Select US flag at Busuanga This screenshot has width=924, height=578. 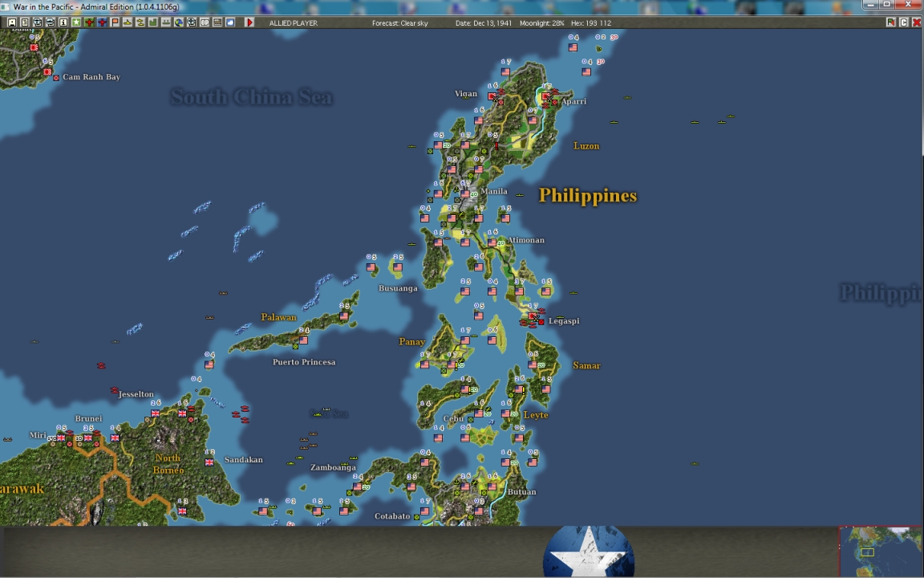click(398, 267)
